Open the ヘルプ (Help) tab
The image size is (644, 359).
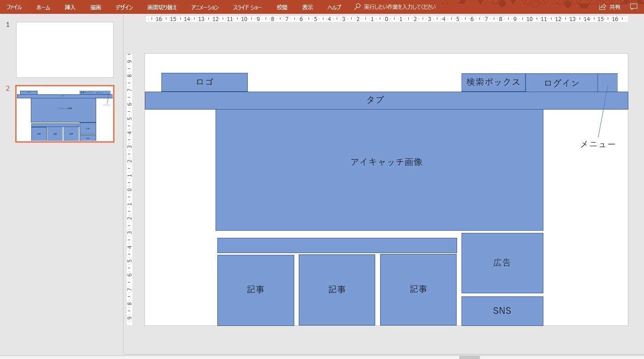335,7
